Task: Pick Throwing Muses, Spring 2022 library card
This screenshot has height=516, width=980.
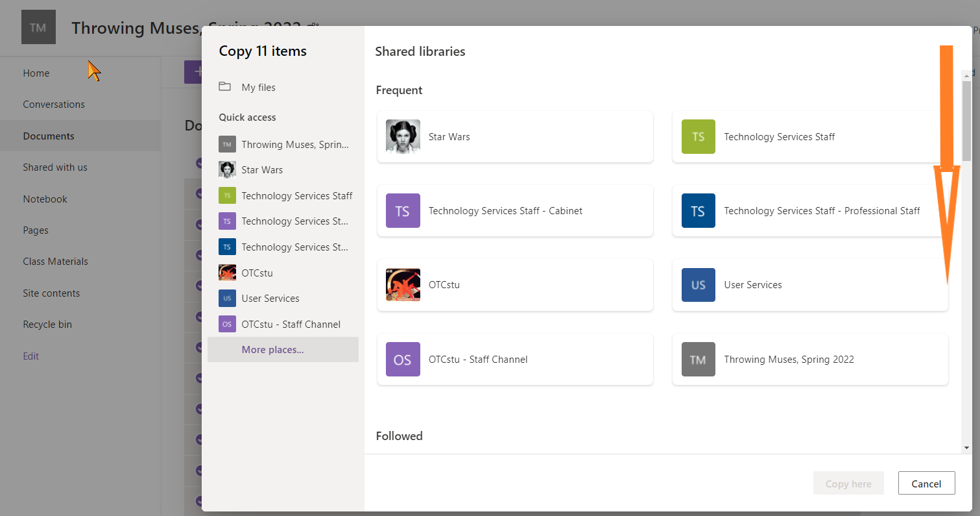Action: [x=810, y=360]
